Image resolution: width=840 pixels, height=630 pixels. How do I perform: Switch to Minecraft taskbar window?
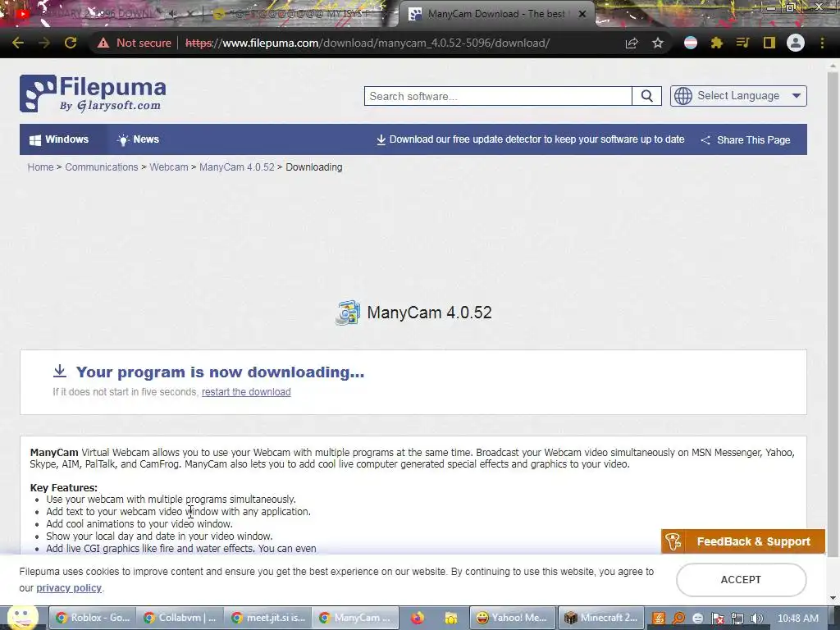pyautogui.click(x=601, y=618)
